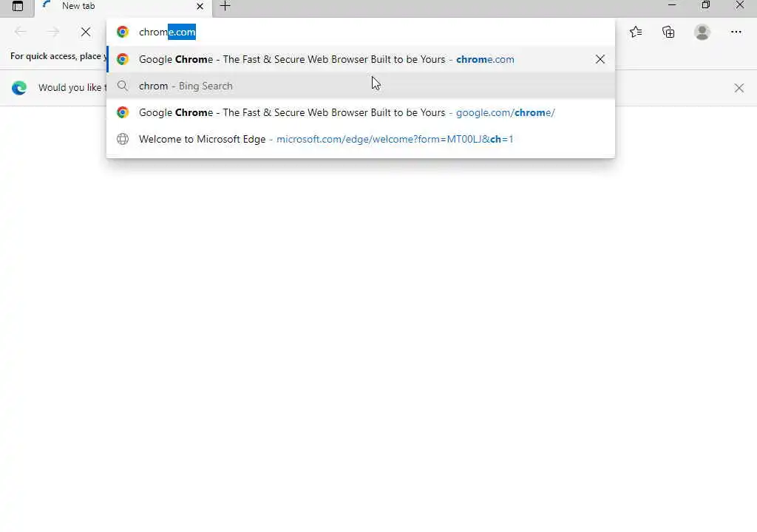Go forward with the forward arrow
The height and width of the screenshot is (532, 757).
coord(53,32)
